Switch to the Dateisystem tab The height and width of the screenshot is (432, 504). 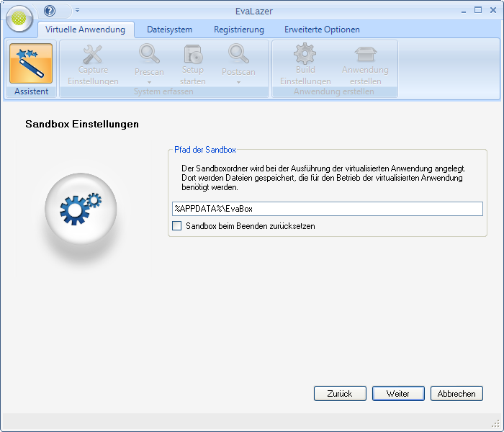pos(169,30)
